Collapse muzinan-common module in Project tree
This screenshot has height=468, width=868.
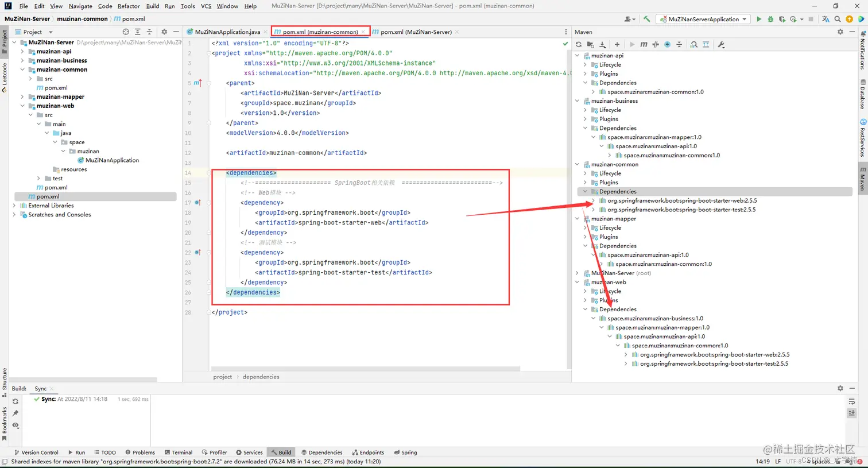[x=22, y=69]
